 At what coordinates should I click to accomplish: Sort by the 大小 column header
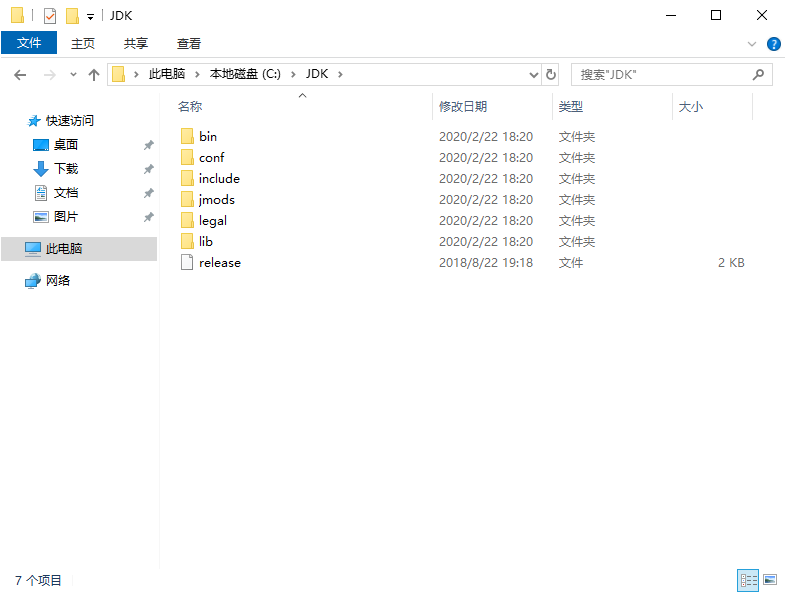coord(690,106)
